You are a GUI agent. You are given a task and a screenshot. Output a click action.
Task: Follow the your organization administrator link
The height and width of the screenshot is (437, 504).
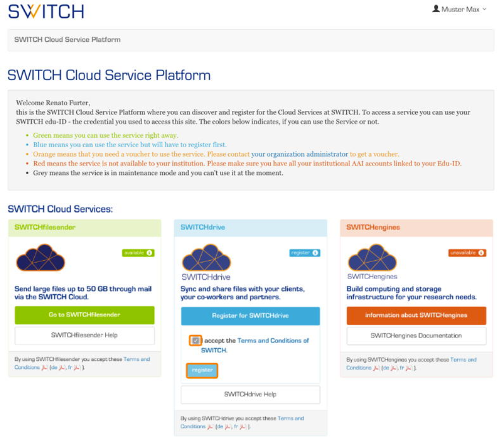pyautogui.click(x=299, y=154)
